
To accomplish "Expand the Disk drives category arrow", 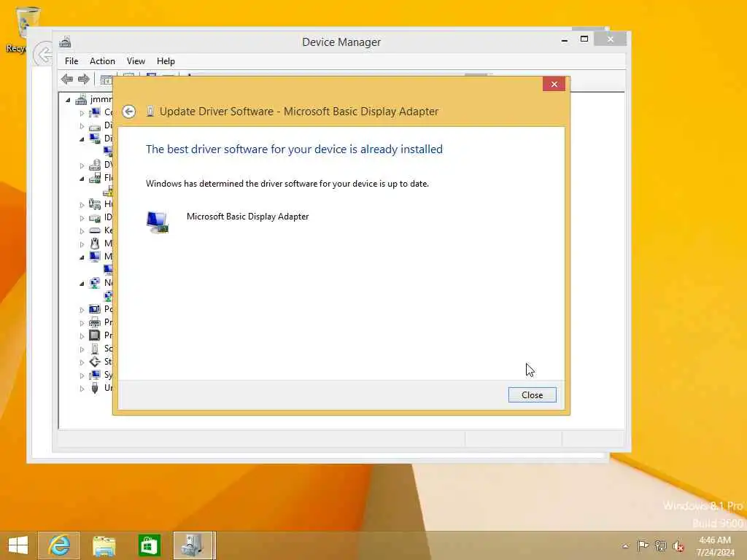I will pyautogui.click(x=82, y=126).
